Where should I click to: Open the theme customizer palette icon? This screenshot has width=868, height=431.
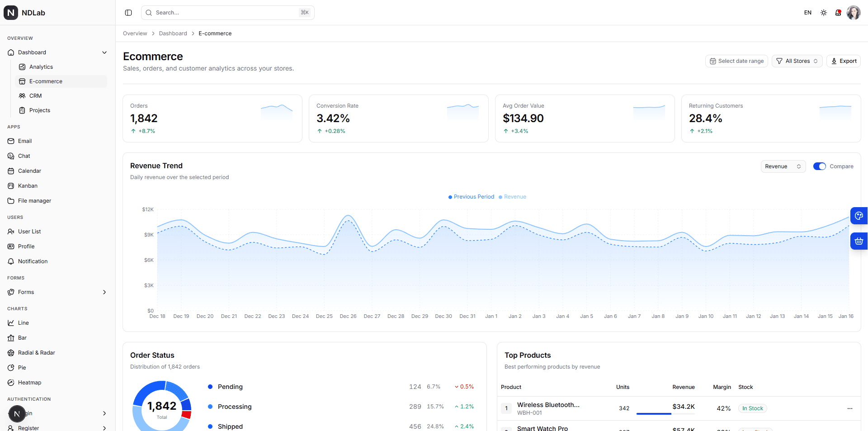coord(859,216)
